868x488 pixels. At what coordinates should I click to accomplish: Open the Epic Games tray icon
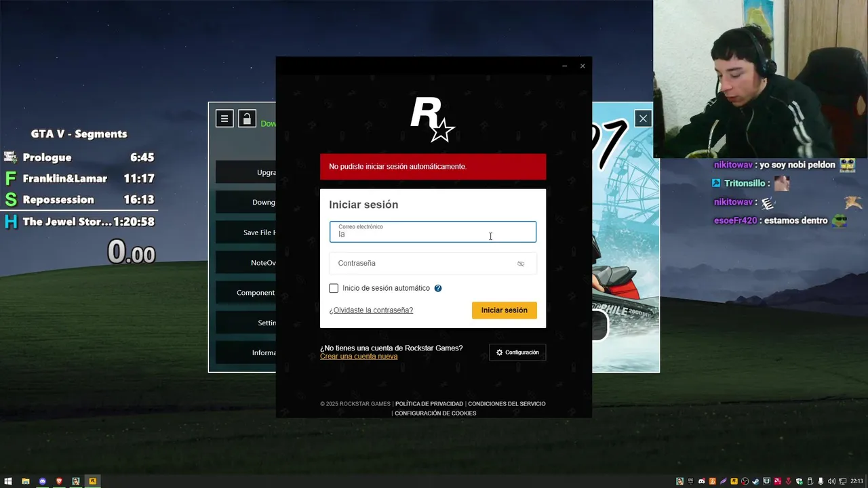[x=690, y=481]
